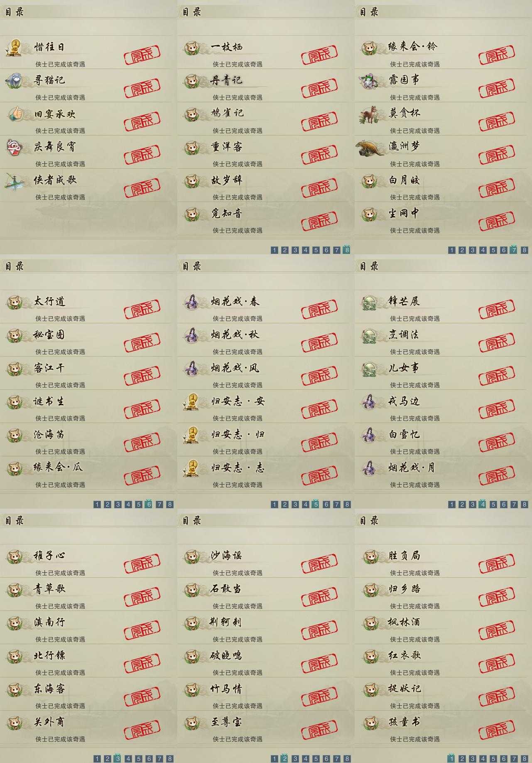532x763 pixels.
Task: Select the thumbs-up icon for 旧宴承欢
Action: 15,113
